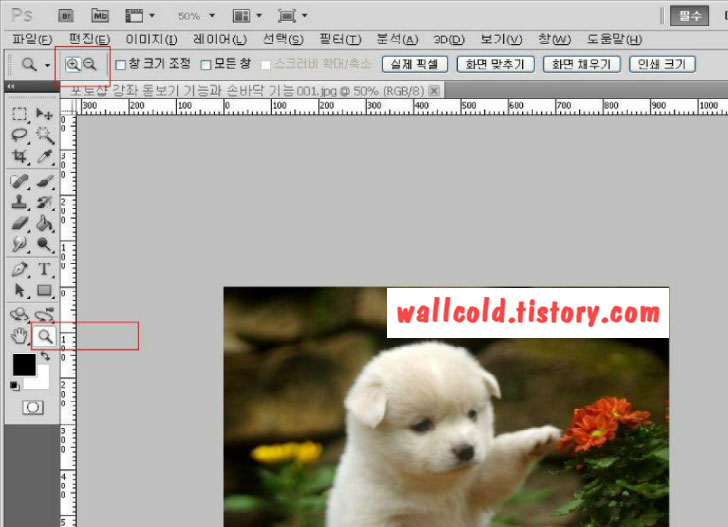The image size is (728, 527).
Task: Enable the 모든 창 checkbox
Action: click(x=206, y=65)
